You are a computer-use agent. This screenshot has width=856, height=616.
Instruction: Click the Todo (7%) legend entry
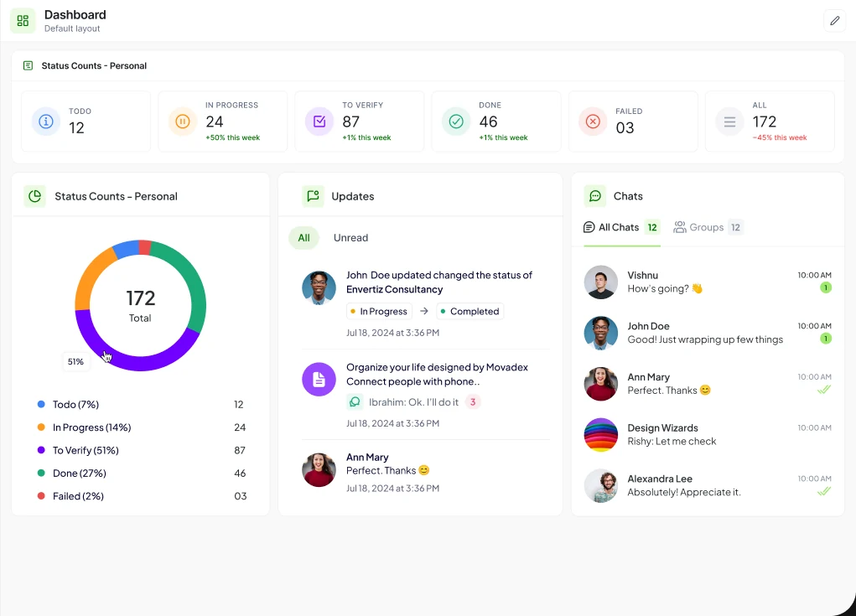pos(142,404)
